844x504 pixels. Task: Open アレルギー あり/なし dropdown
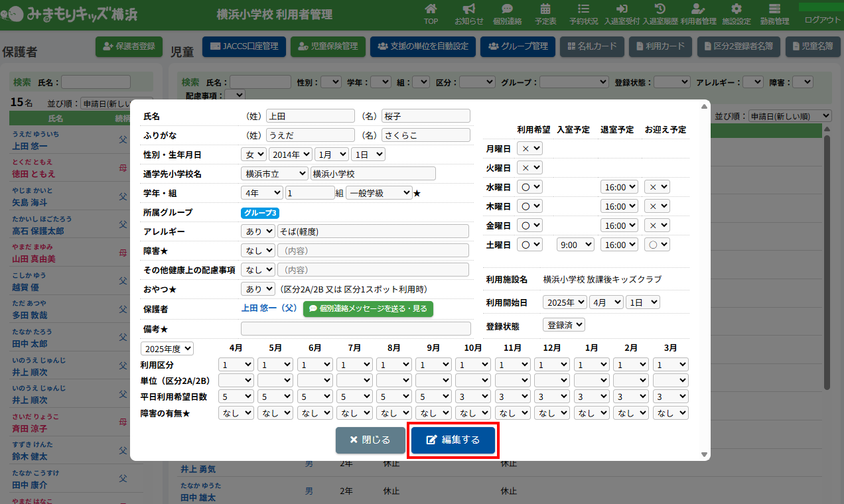[x=257, y=231]
